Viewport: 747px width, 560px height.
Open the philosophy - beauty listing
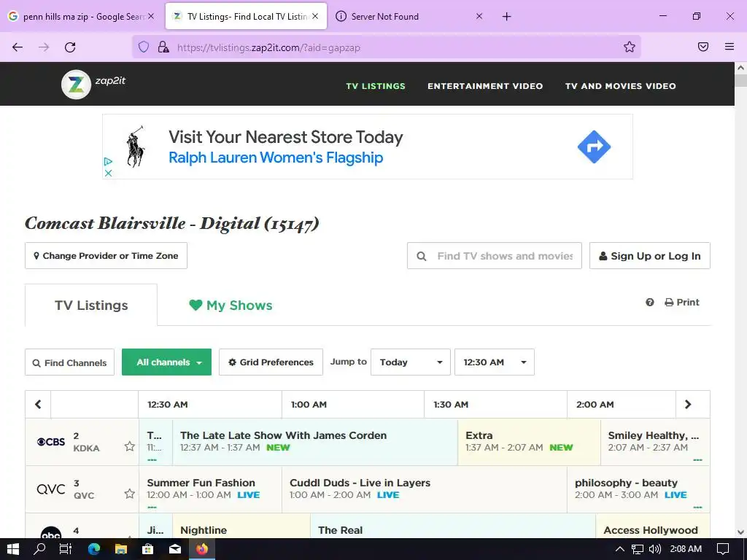pos(638,489)
